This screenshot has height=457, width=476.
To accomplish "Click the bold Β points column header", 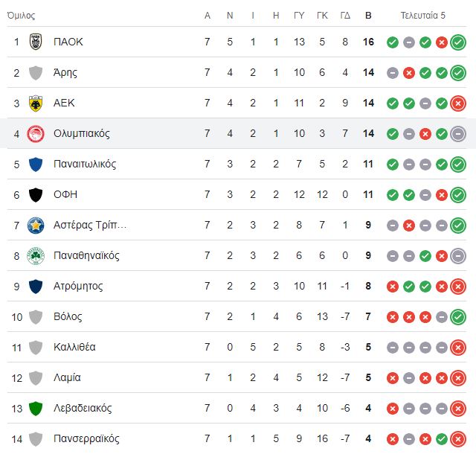I will [368, 15].
